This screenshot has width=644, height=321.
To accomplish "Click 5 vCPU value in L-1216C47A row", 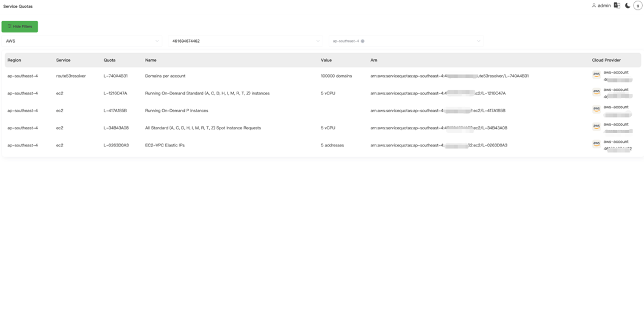I will click(327, 93).
